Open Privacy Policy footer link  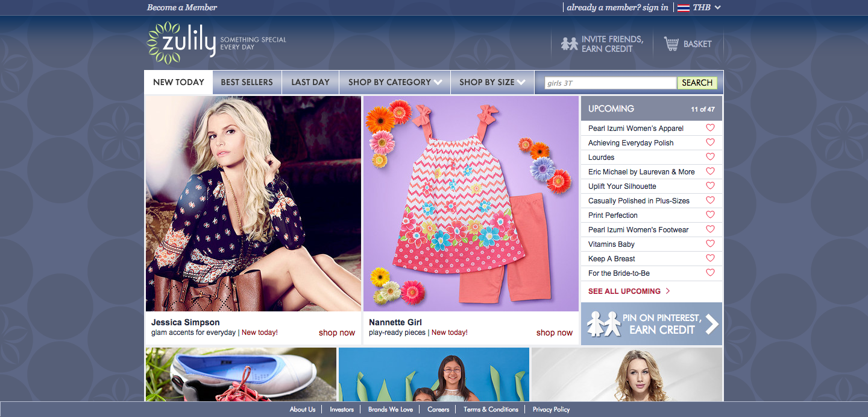coord(551,409)
